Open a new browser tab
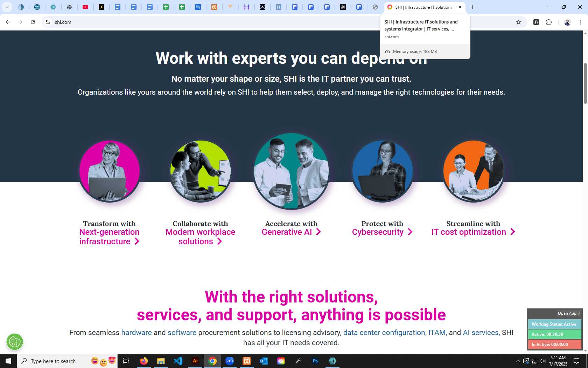Viewport: 588px width, 368px height. point(472,7)
